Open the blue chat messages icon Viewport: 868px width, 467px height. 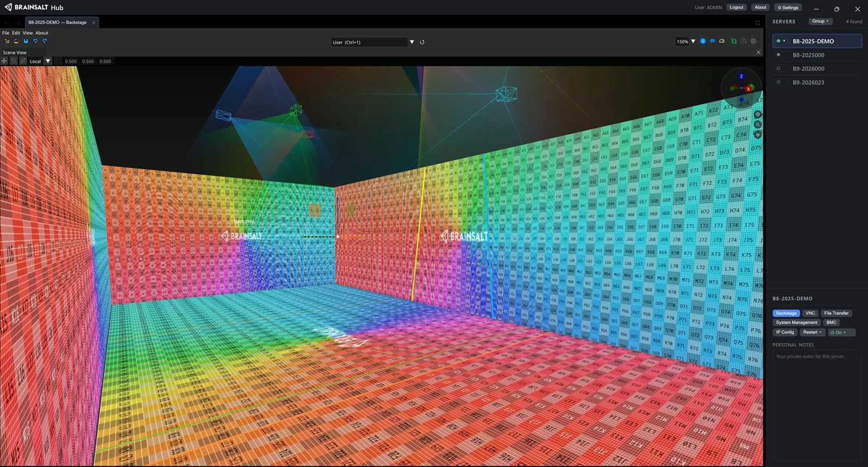(x=712, y=41)
